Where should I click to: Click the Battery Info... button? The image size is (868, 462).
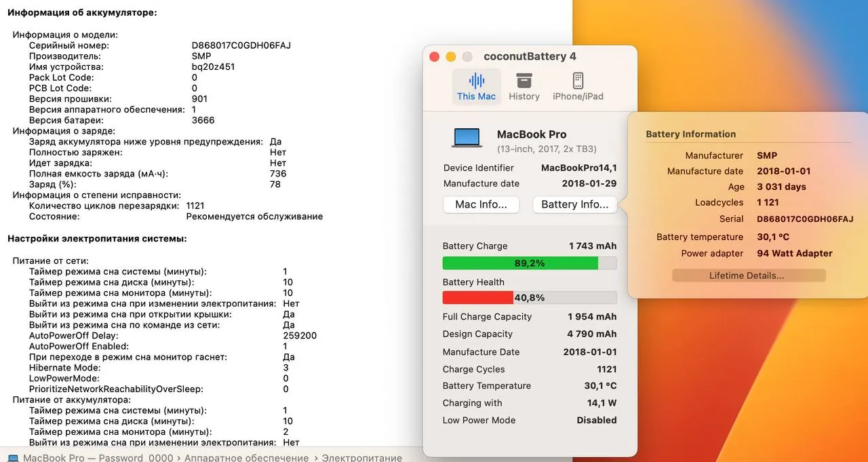(575, 204)
